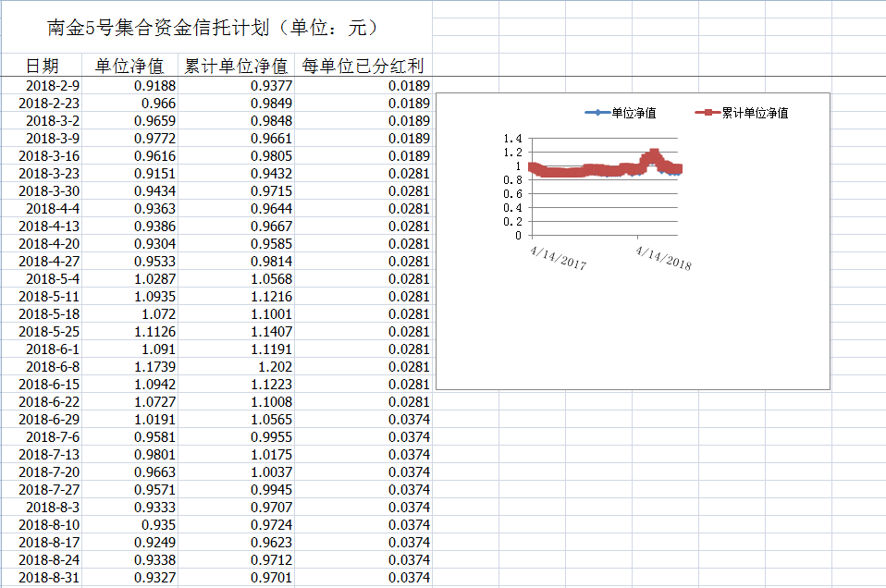Screen dimensions: 886x588
Task: Select cell with value 0.9661
Action: coord(236,139)
